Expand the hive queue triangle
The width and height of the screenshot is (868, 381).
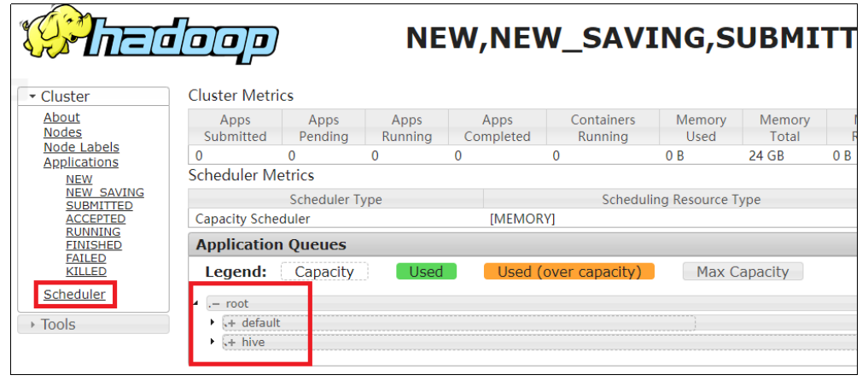(213, 342)
